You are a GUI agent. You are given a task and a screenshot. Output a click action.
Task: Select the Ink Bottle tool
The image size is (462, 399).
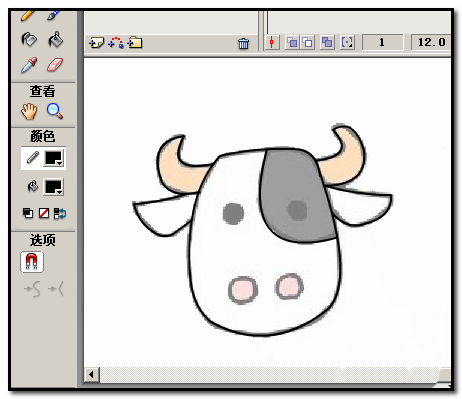(29, 39)
